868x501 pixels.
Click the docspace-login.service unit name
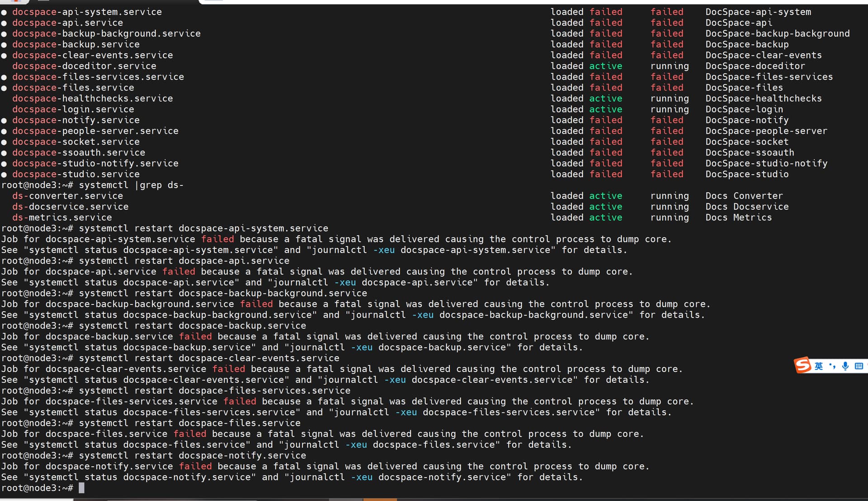pyautogui.click(x=73, y=109)
